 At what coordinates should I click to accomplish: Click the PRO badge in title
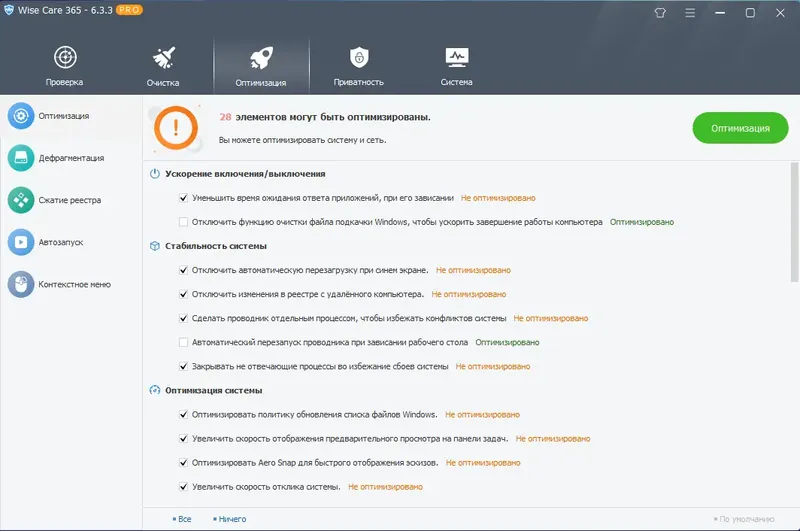pyautogui.click(x=129, y=10)
